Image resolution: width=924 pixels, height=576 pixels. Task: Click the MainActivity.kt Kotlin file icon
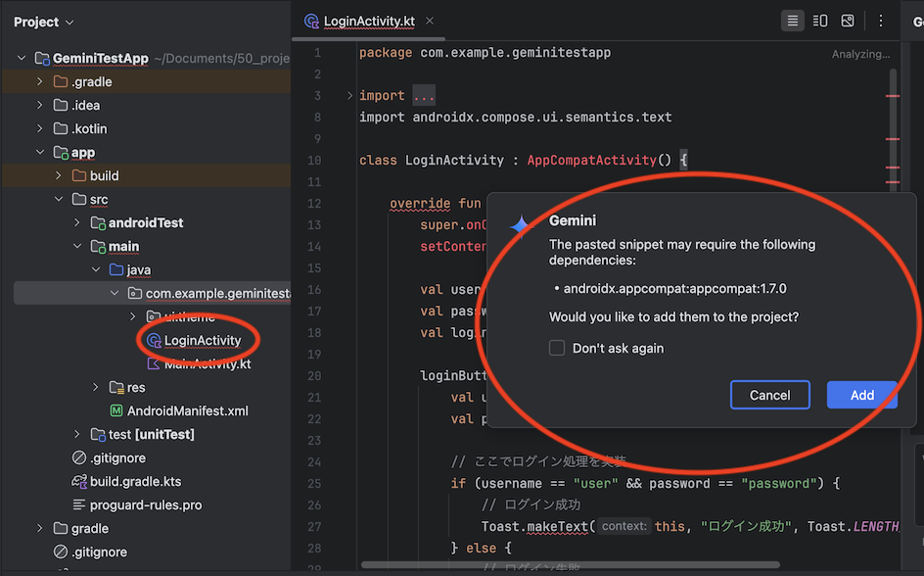coord(154,363)
